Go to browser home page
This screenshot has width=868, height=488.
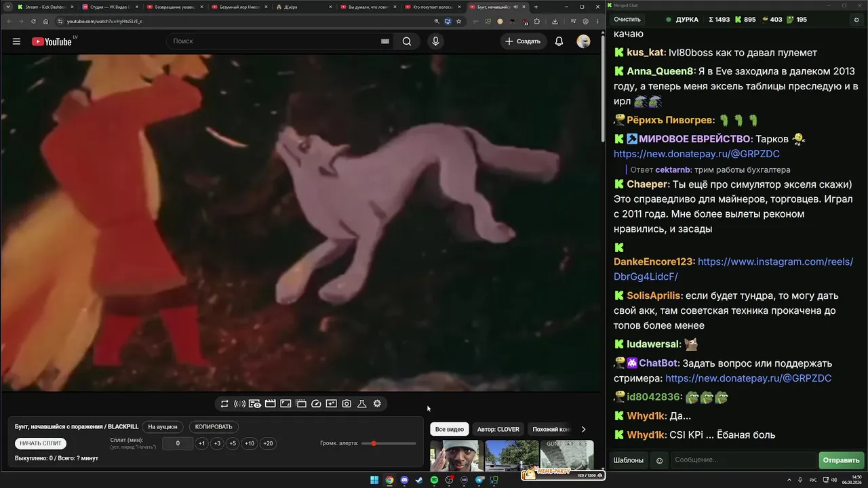point(46,21)
